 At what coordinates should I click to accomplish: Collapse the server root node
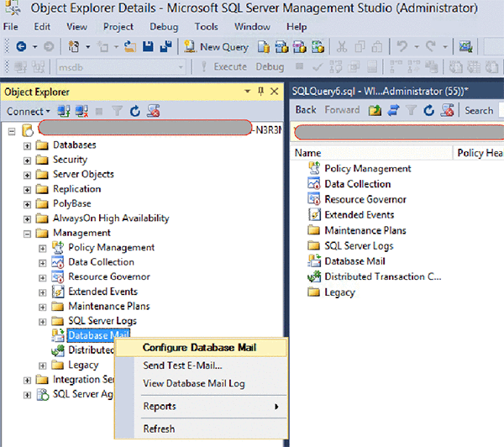12,131
